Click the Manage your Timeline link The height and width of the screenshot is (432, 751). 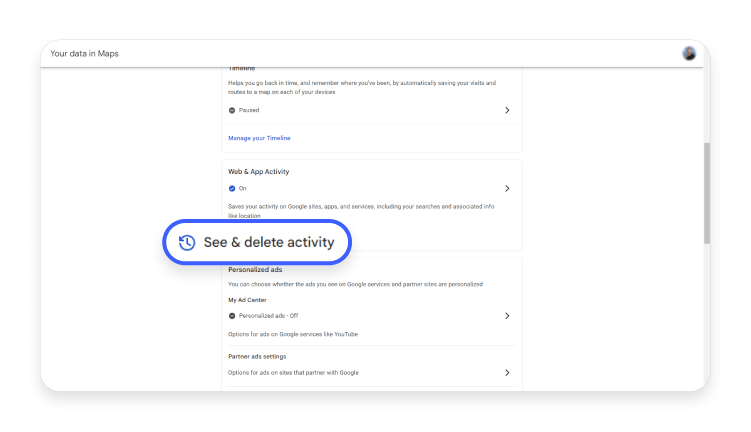pyautogui.click(x=259, y=138)
